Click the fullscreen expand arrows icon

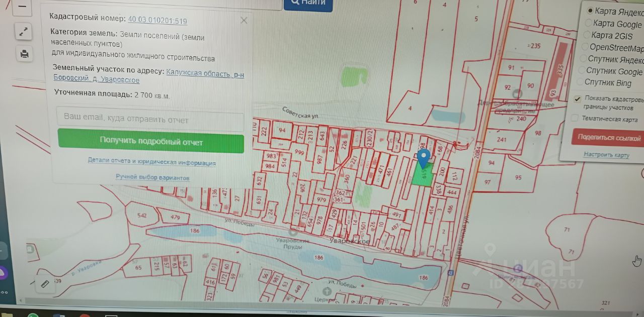(24, 32)
